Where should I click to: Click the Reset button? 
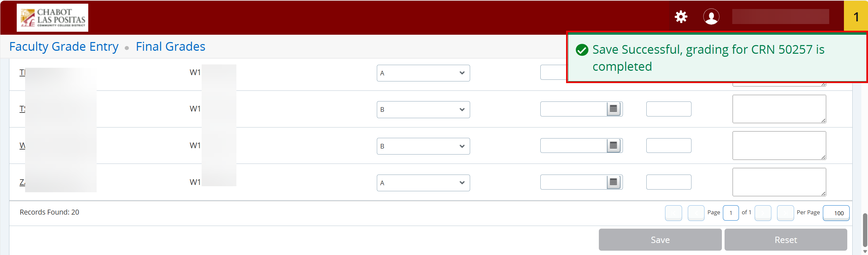785,240
